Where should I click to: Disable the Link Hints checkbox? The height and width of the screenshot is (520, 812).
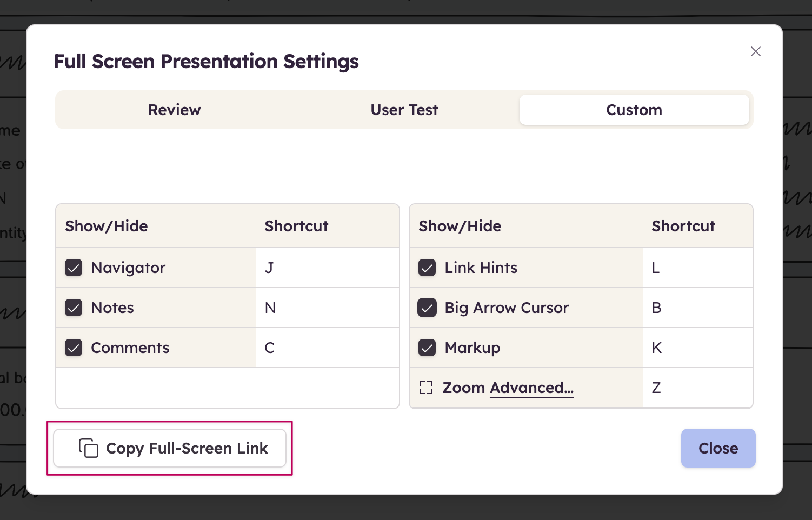click(x=427, y=268)
